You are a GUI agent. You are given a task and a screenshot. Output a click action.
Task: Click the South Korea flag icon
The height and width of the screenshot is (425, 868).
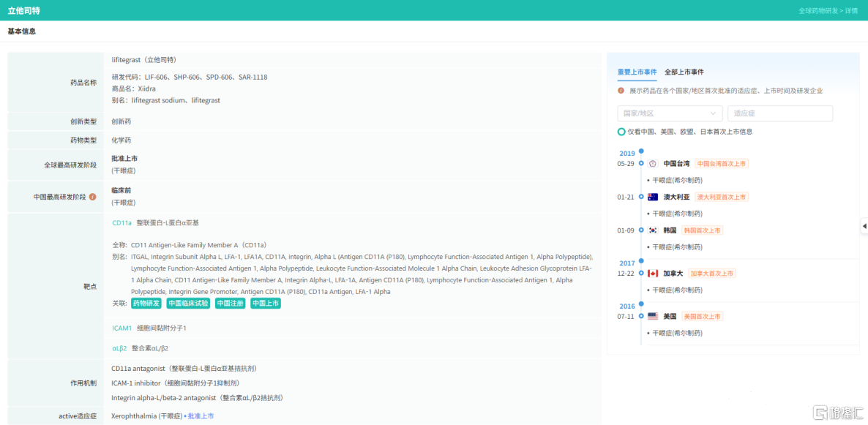coord(653,230)
